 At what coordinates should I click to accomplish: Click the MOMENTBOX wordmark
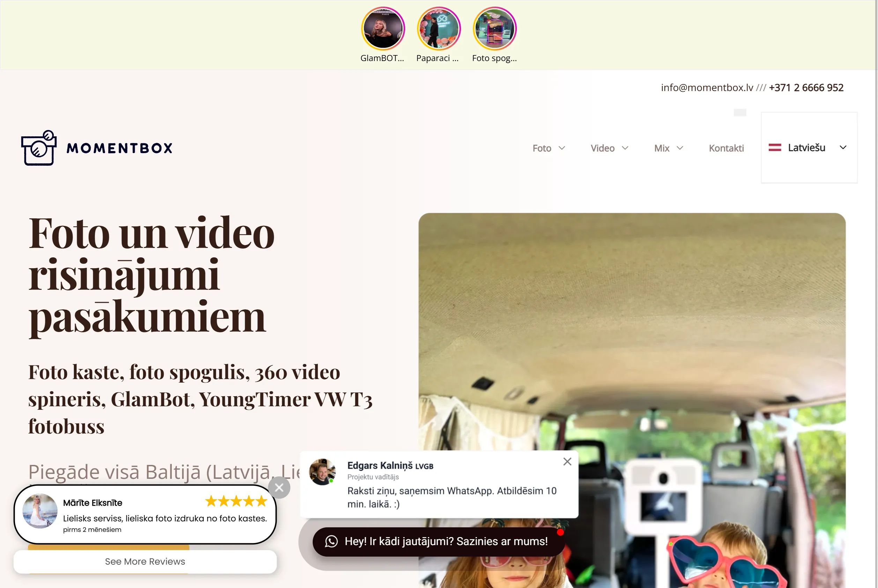coord(120,148)
